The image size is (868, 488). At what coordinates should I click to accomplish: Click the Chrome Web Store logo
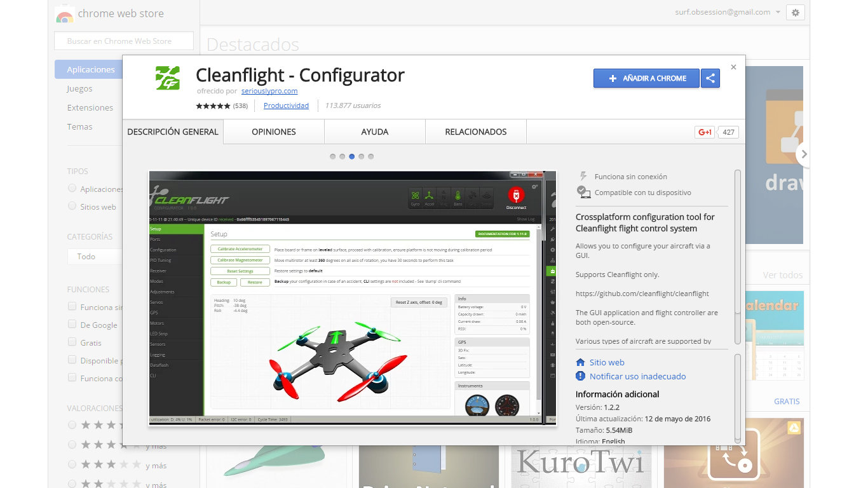click(x=64, y=15)
